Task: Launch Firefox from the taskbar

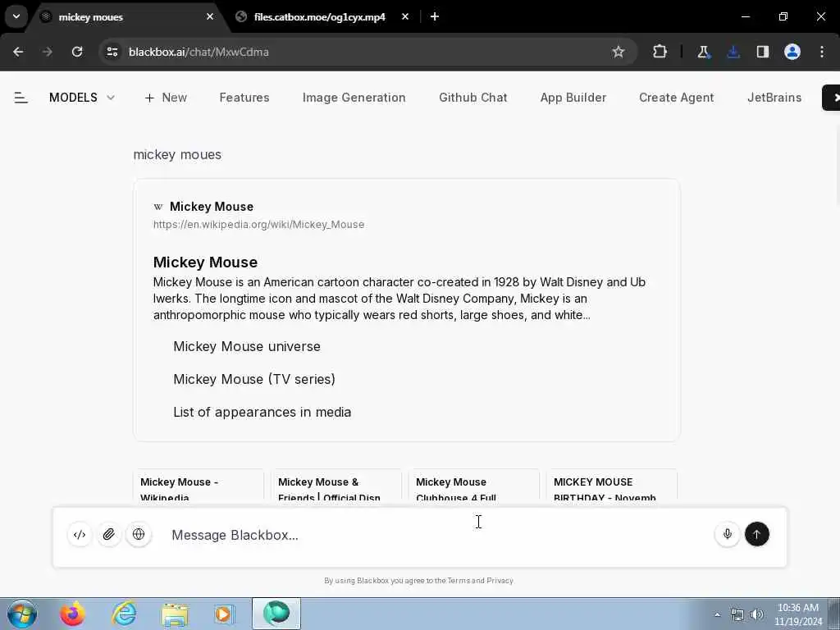Action: 72,614
